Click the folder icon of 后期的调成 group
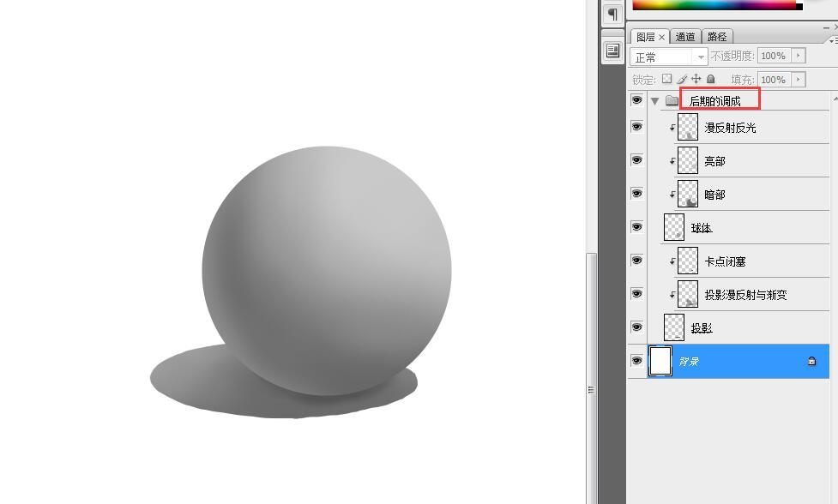 [672, 101]
